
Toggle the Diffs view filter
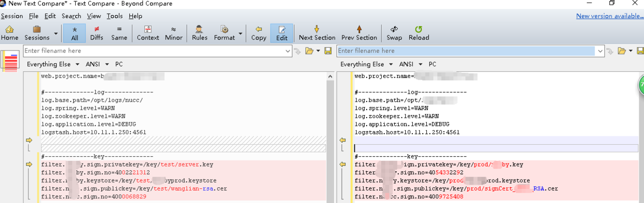coord(97,33)
